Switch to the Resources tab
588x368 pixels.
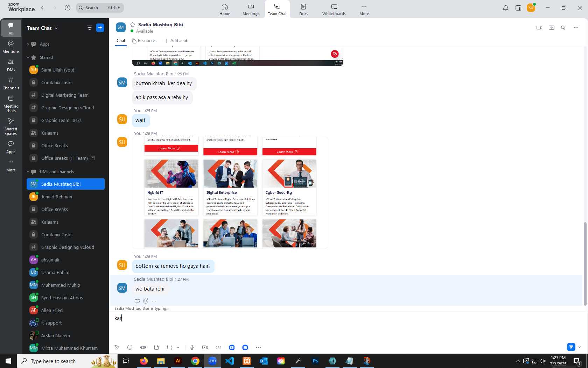(x=144, y=41)
